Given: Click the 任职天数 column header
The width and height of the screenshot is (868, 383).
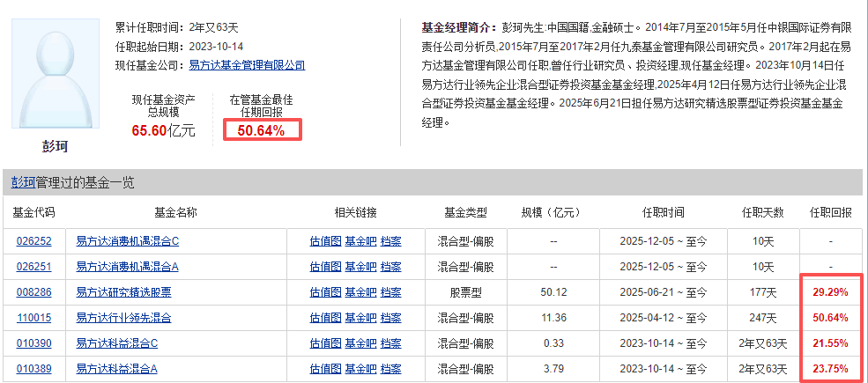Looking at the screenshot, I should click(x=763, y=212).
